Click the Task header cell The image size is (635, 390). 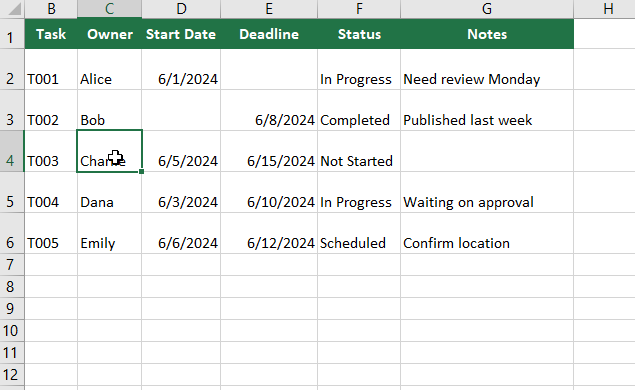click(x=51, y=34)
